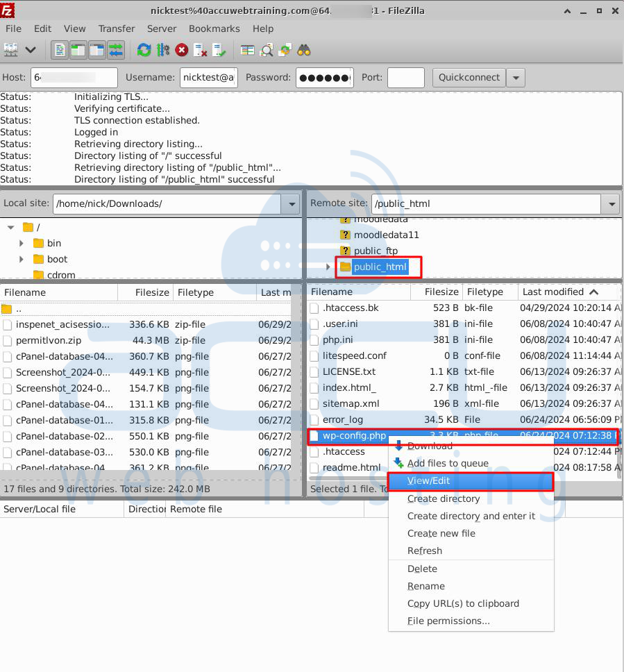Expand the public_html remote tree node
Image resolution: width=624 pixels, height=672 pixels.
[328, 267]
